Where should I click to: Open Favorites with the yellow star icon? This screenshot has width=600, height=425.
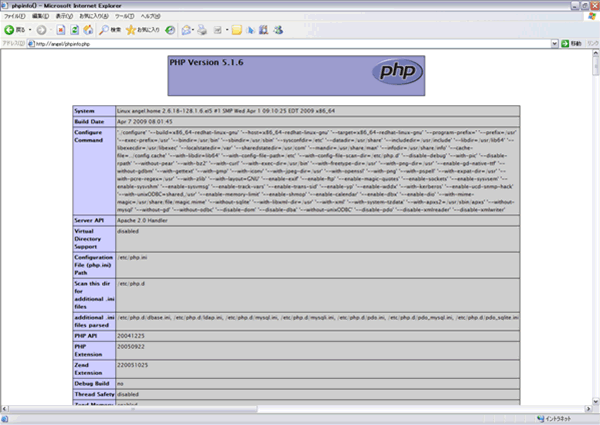(x=143, y=30)
